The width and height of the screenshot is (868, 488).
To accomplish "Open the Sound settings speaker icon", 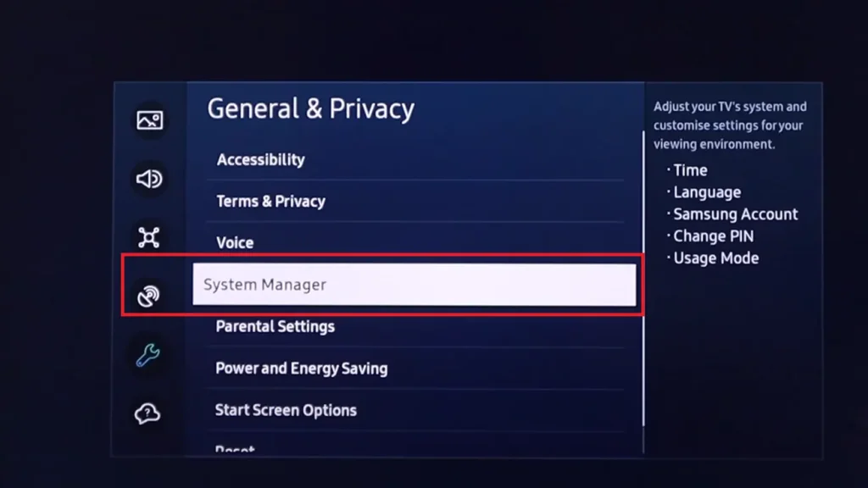I will pos(149,179).
